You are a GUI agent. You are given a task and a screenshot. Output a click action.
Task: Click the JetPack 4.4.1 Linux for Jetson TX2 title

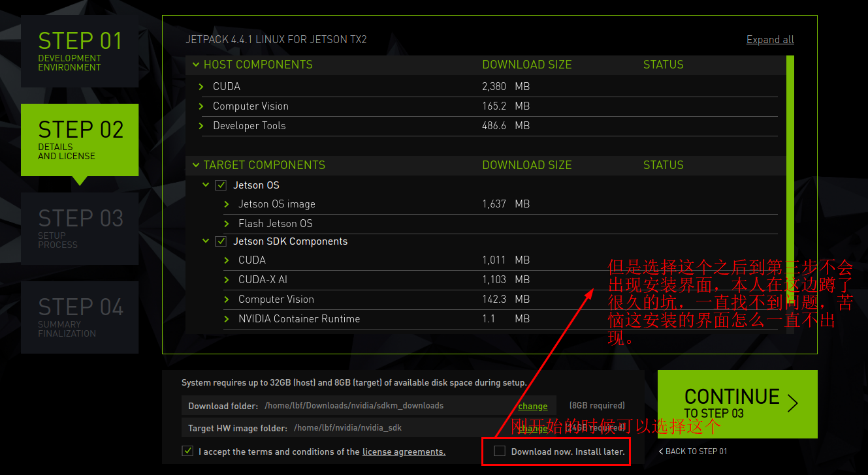tap(276, 39)
